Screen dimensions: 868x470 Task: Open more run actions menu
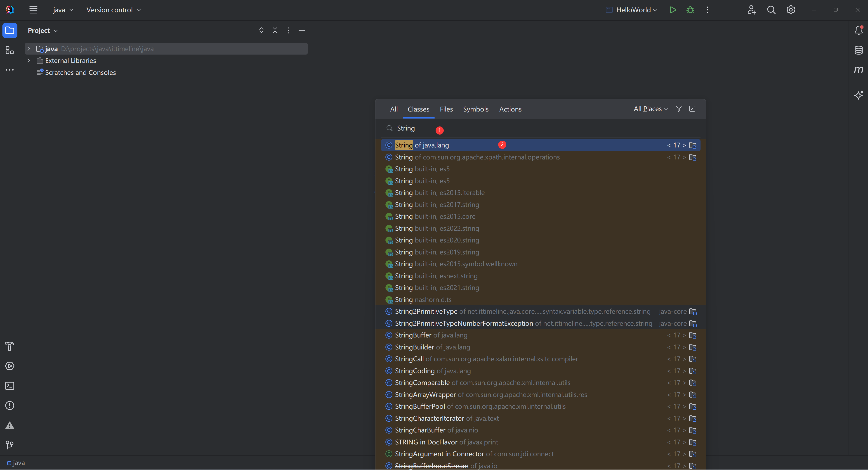coord(708,10)
